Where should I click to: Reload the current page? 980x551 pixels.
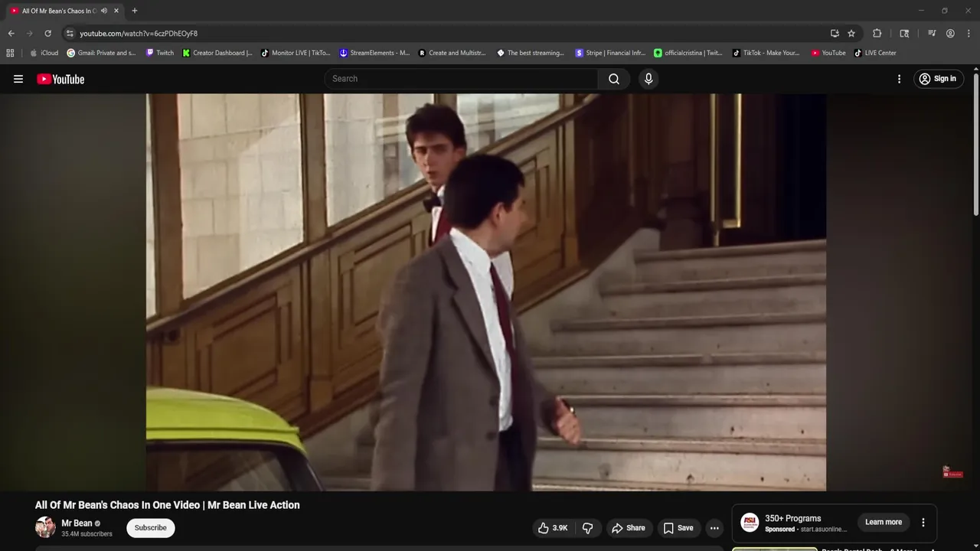(47, 34)
